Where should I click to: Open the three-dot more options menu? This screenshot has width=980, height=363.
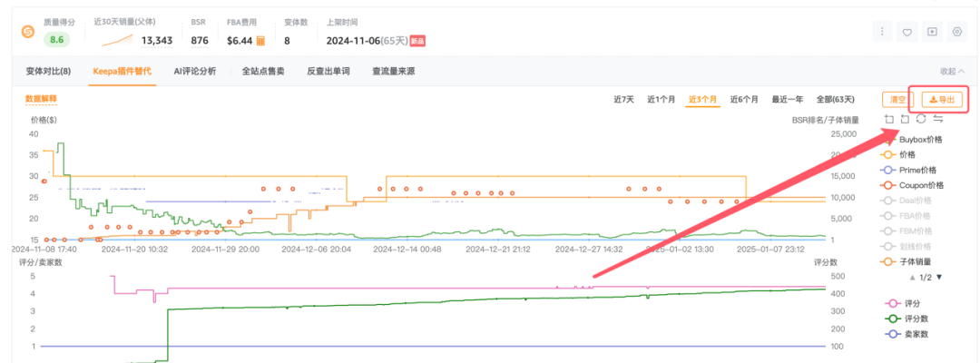tap(881, 32)
